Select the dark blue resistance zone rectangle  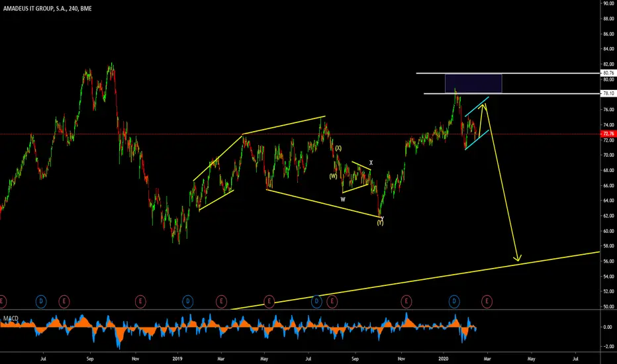pyautogui.click(x=473, y=83)
